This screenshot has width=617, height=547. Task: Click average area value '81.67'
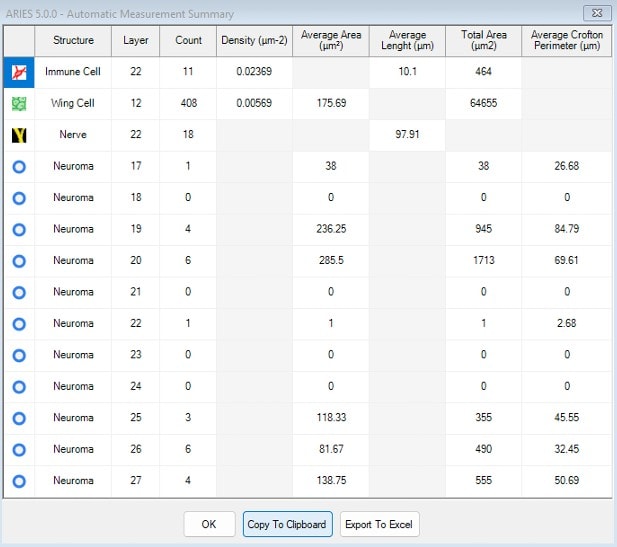point(331,449)
